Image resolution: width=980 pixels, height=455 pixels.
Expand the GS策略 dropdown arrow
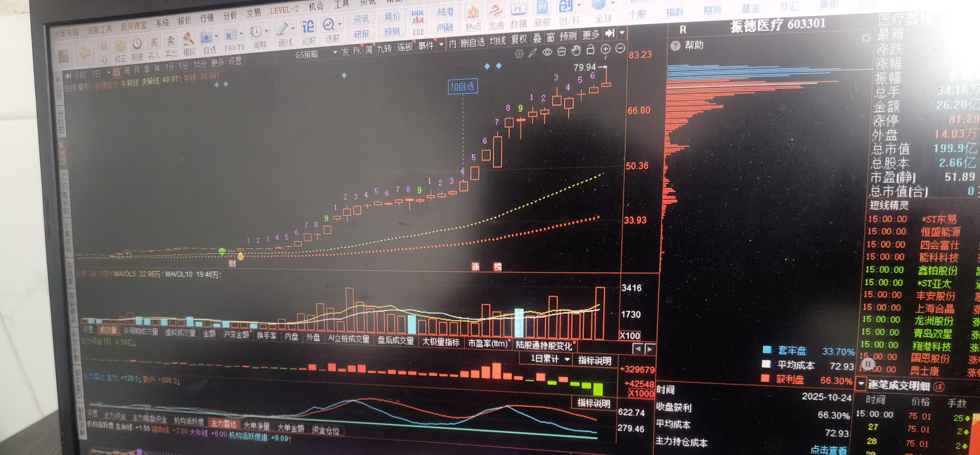[x=335, y=53]
